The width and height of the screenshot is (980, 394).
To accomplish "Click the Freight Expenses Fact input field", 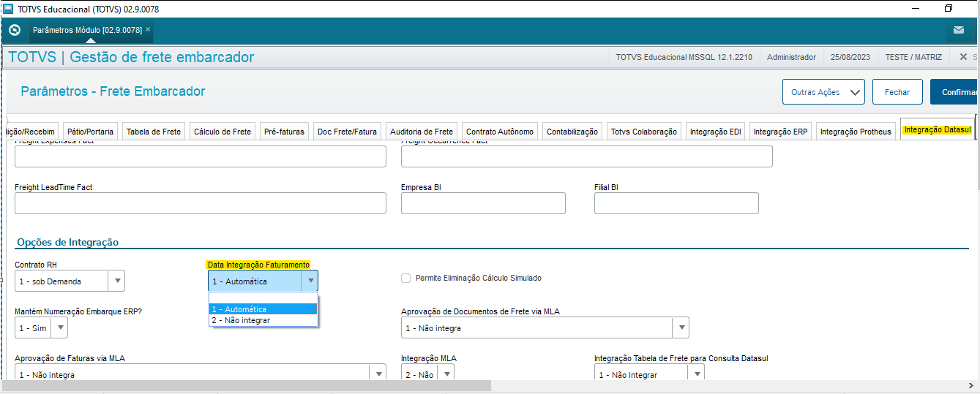I will click(x=201, y=156).
